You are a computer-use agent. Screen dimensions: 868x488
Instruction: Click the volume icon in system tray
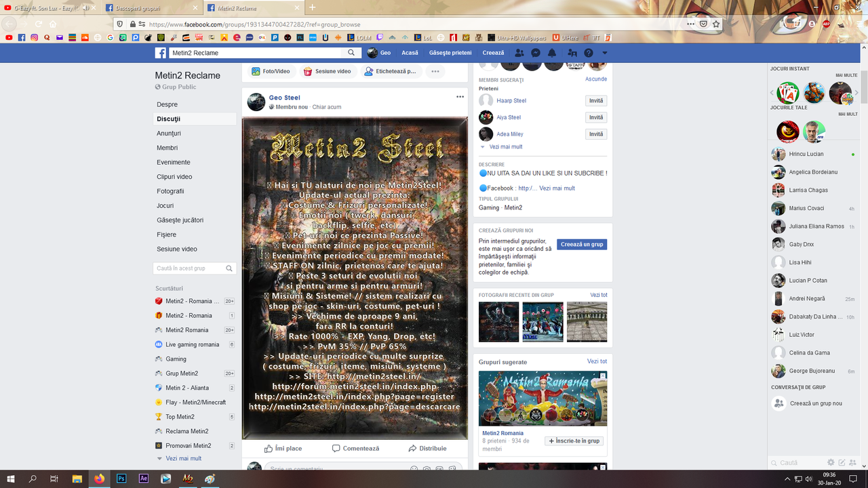[808, 479]
